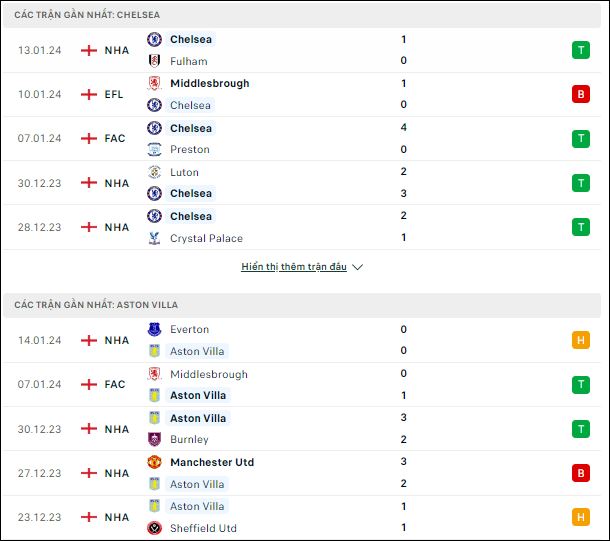Click red B badge for Middlesbrough vs Chelsea
Viewport: 610px width, 541px height.
point(581,94)
